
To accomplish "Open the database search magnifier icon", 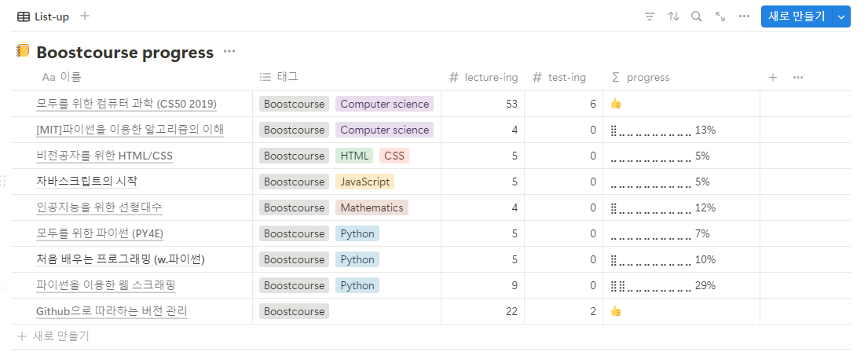I will tap(697, 17).
